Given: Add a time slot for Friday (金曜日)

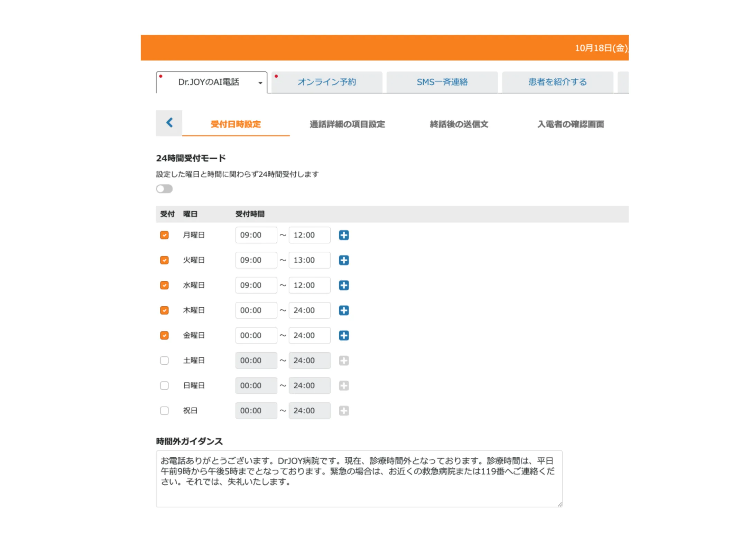Looking at the screenshot, I should coord(343,335).
